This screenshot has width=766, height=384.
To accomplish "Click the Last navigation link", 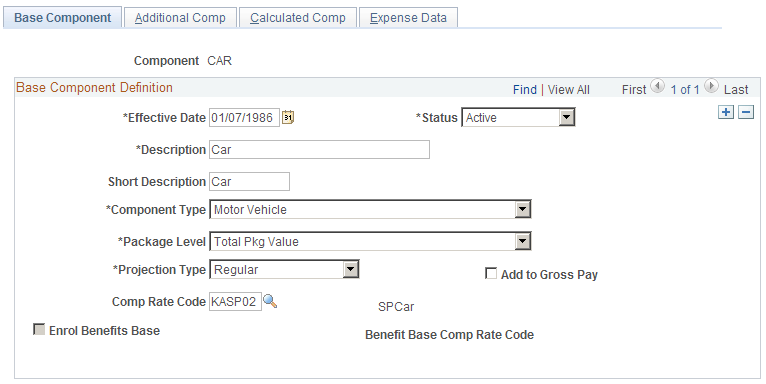I will pos(736,90).
